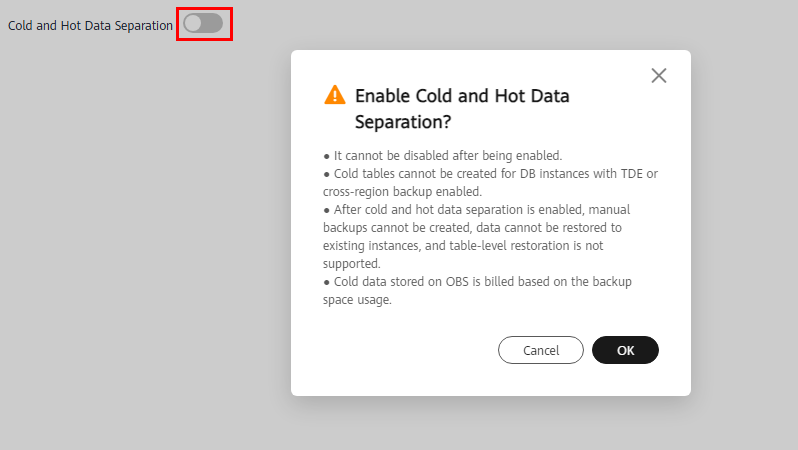The height and width of the screenshot is (450, 798).
Task: Cancel enabling cold and hot data separation
Action: [x=540, y=350]
